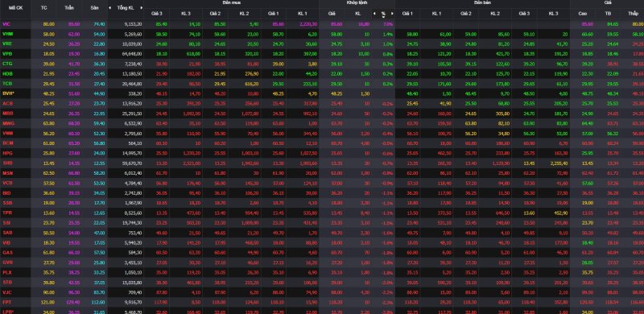This screenshot has width=644, height=314.
Task: Sort by the Trần column header
Action: 69,7
